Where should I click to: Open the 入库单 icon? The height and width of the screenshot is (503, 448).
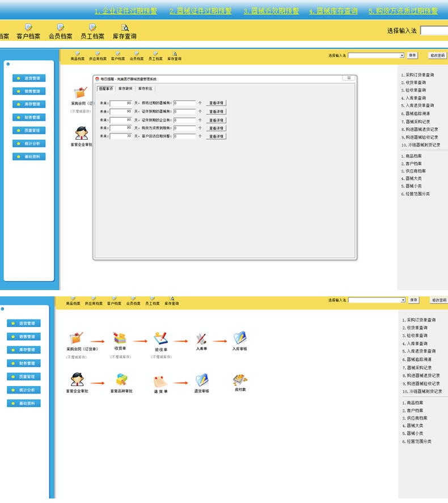click(x=201, y=339)
